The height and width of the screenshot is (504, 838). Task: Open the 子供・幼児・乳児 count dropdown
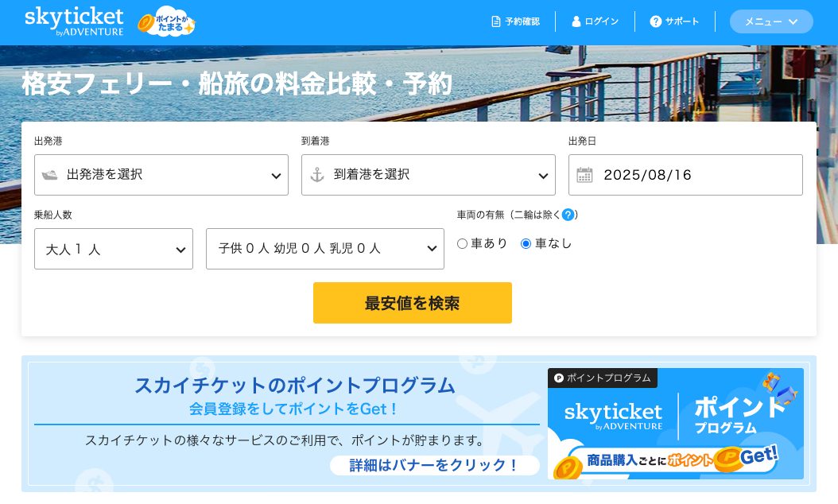pos(324,249)
